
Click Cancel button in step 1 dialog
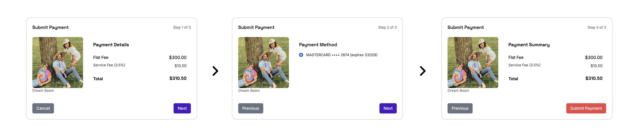pos(43,108)
